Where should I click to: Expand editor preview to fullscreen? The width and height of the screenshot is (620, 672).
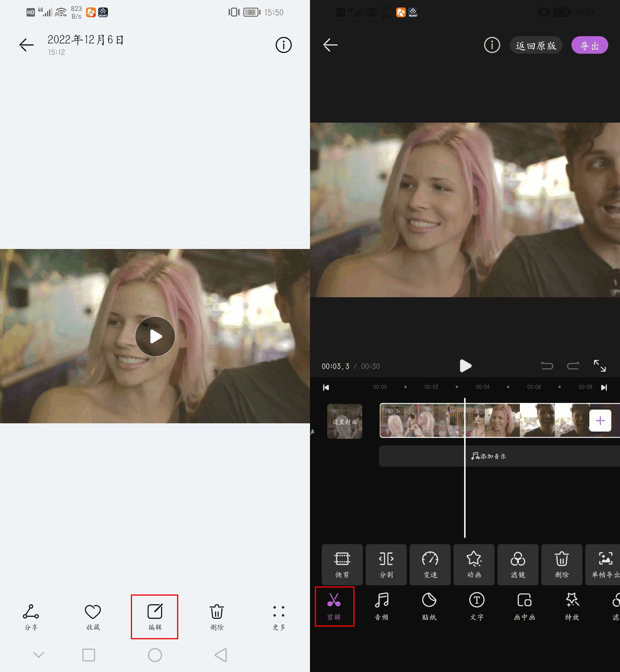(x=600, y=366)
